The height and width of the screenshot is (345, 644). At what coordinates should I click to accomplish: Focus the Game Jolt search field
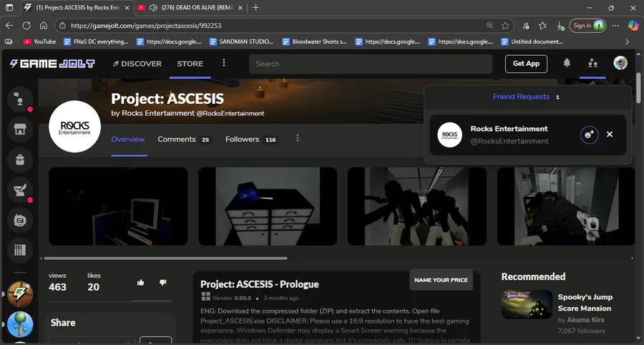(371, 64)
